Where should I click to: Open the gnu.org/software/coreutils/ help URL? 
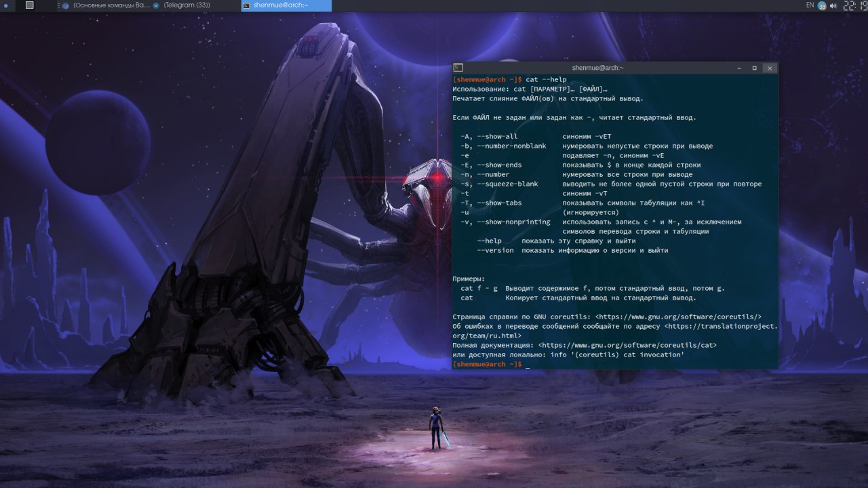pos(679,317)
